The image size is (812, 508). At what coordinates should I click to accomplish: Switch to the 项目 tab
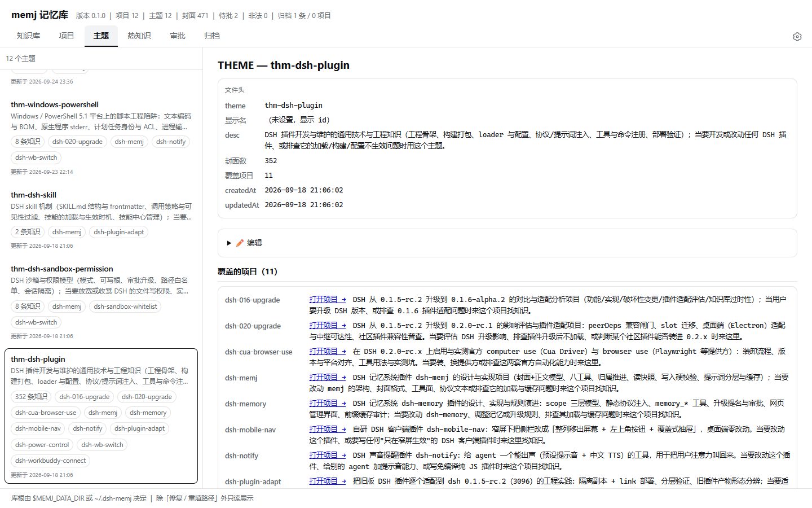coord(67,36)
